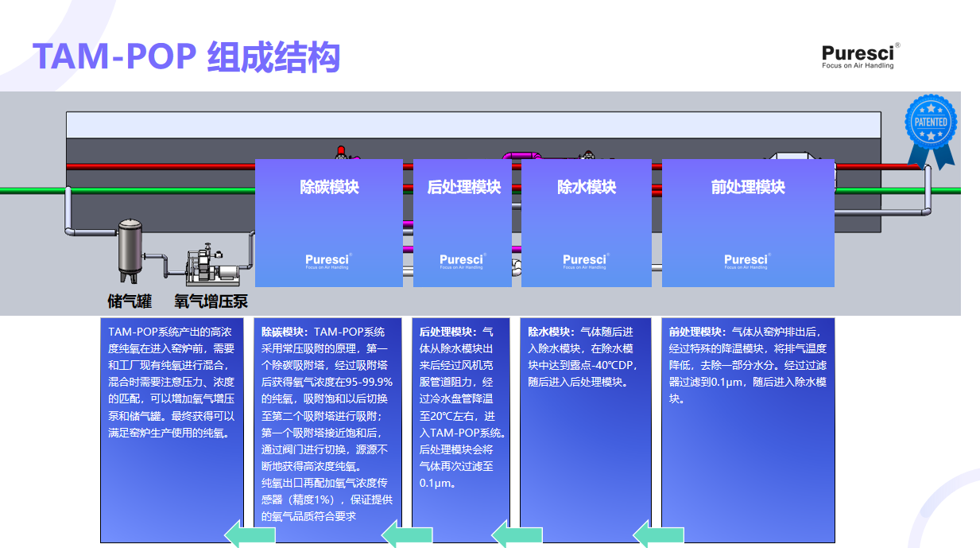
Task: Click the arrow below the 除水模块 description
Action: point(517,534)
